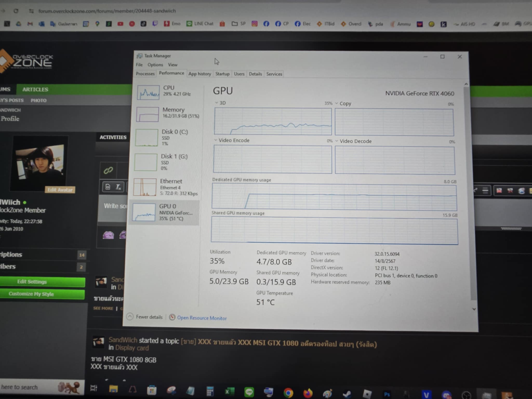
Task: Click the ACTIVITIES tab on profile
Action: tap(113, 137)
